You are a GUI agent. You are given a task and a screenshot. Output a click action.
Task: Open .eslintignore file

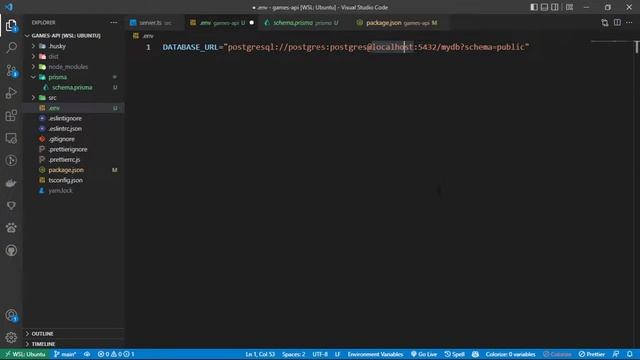pyautogui.click(x=73, y=118)
